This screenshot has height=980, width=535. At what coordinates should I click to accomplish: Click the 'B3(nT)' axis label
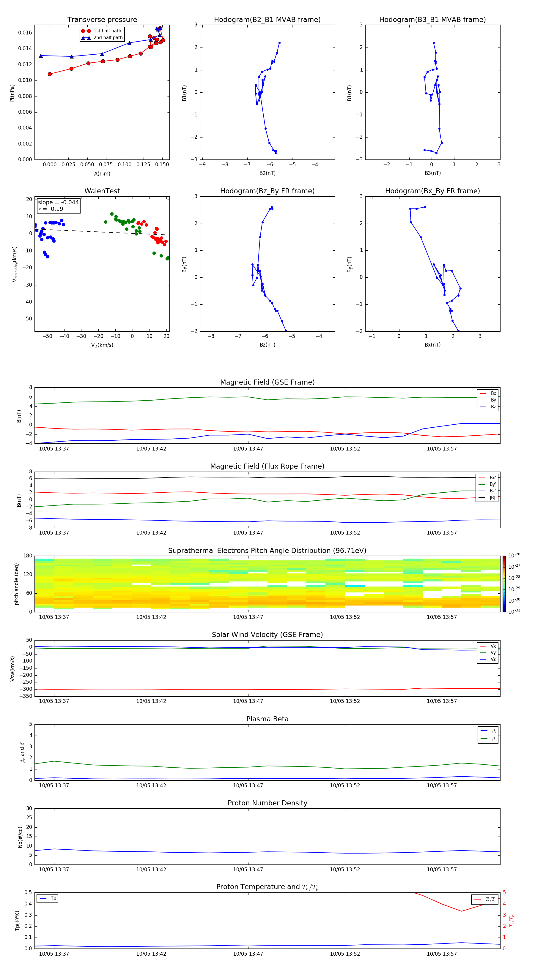coord(432,173)
